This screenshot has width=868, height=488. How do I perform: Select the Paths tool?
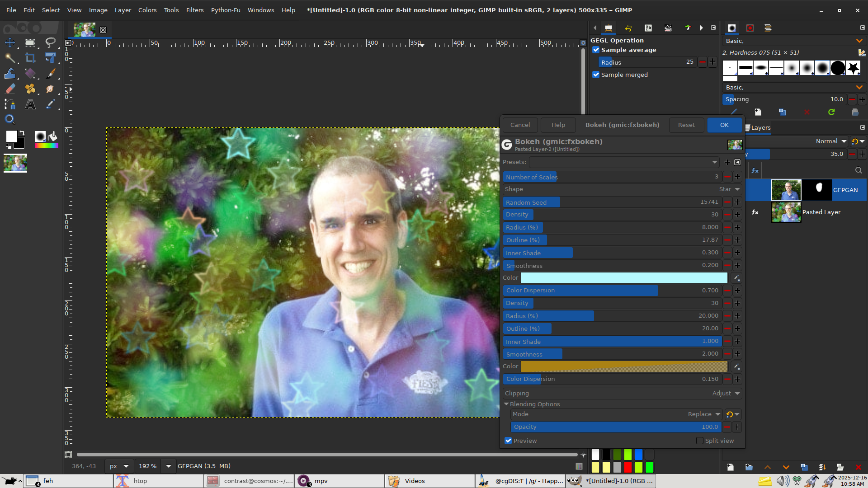point(9,104)
